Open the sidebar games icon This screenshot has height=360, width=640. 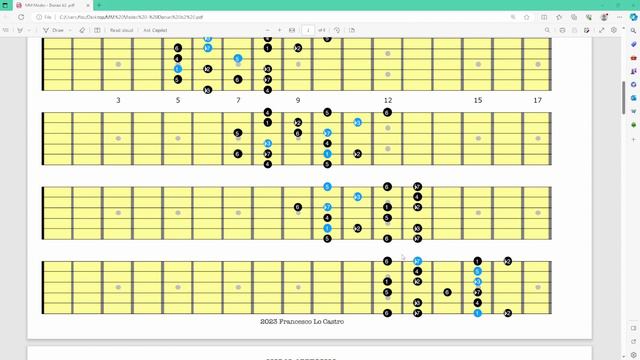pyautogui.click(x=633, y=71)
